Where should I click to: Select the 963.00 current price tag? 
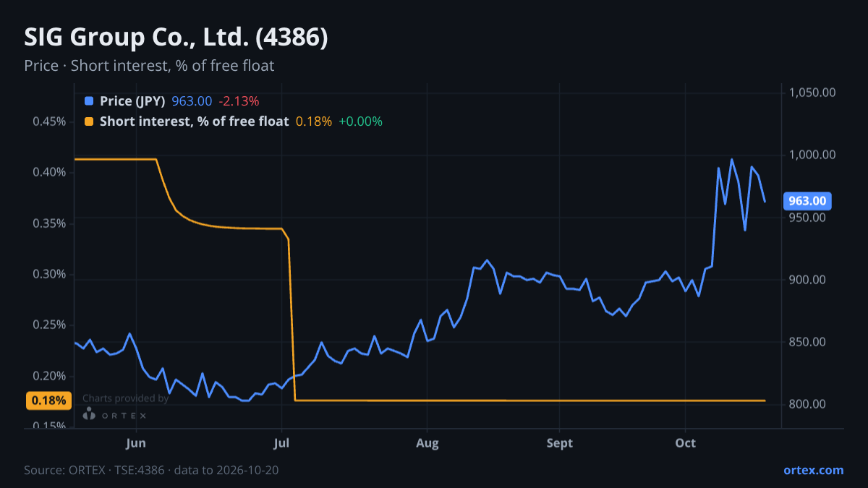[x=808, y=201]
